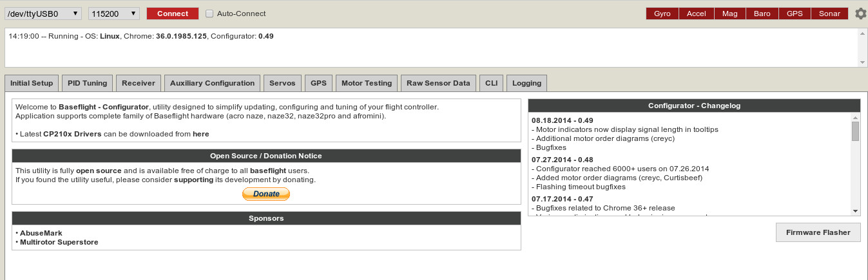Click 'Additional motor order diagrams (creyc)' line

point(603,138)
